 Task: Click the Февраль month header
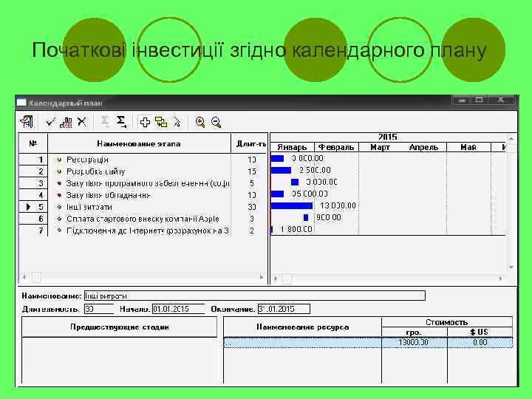point(336,147)
